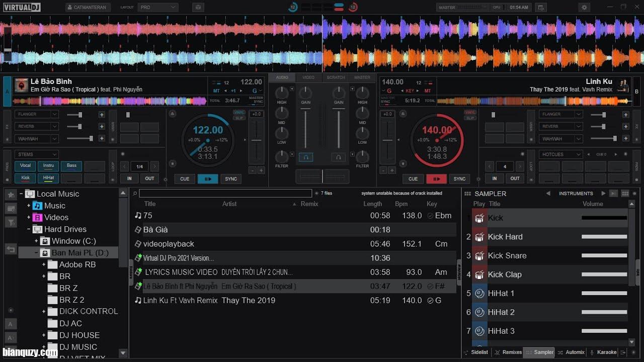
Task: Click the Music folder icon
Action: coord(37,206)
